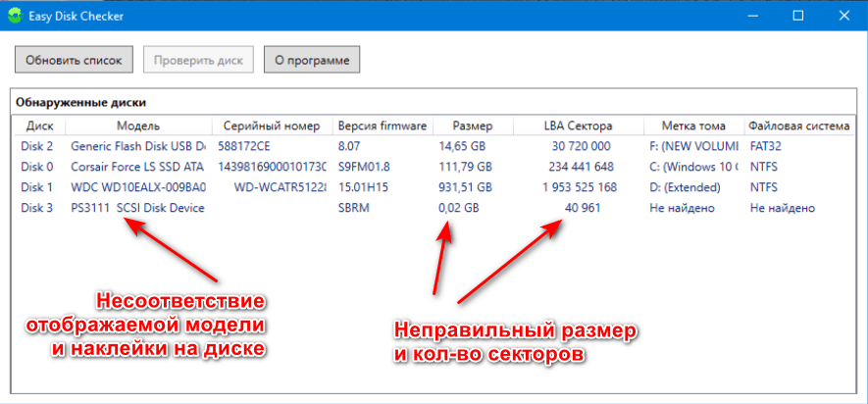Viewport: 868px width, 404px height.
Task: Click PS3111 SCSI Disk Device cell
Action: point(138,209)
